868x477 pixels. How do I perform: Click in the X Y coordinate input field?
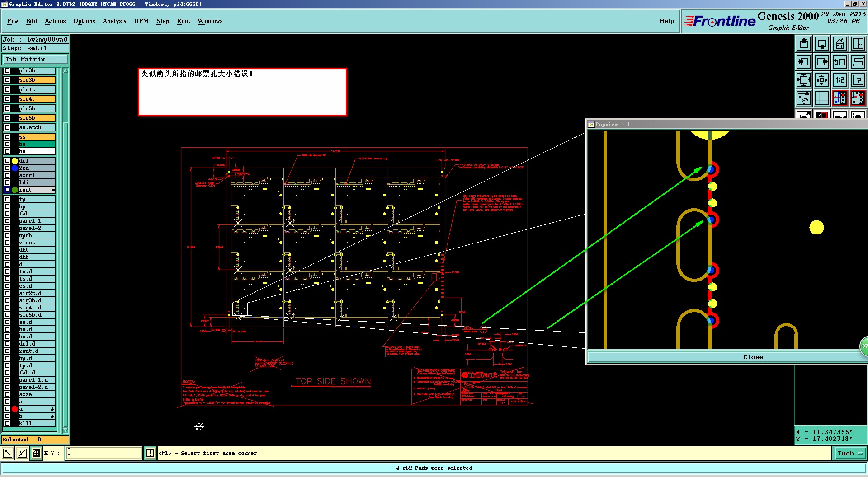click(x=104, y=453)
